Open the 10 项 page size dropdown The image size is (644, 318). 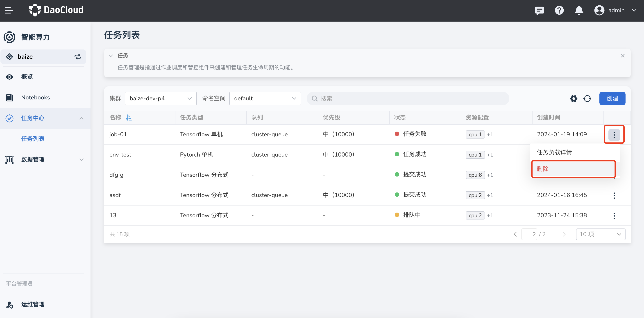coord(600,234)
